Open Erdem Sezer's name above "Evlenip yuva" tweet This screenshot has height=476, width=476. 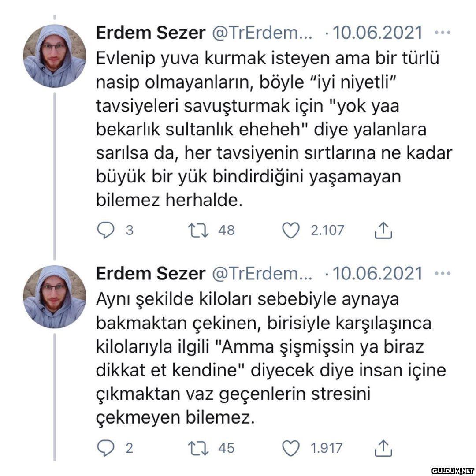[x=151, y=33]
